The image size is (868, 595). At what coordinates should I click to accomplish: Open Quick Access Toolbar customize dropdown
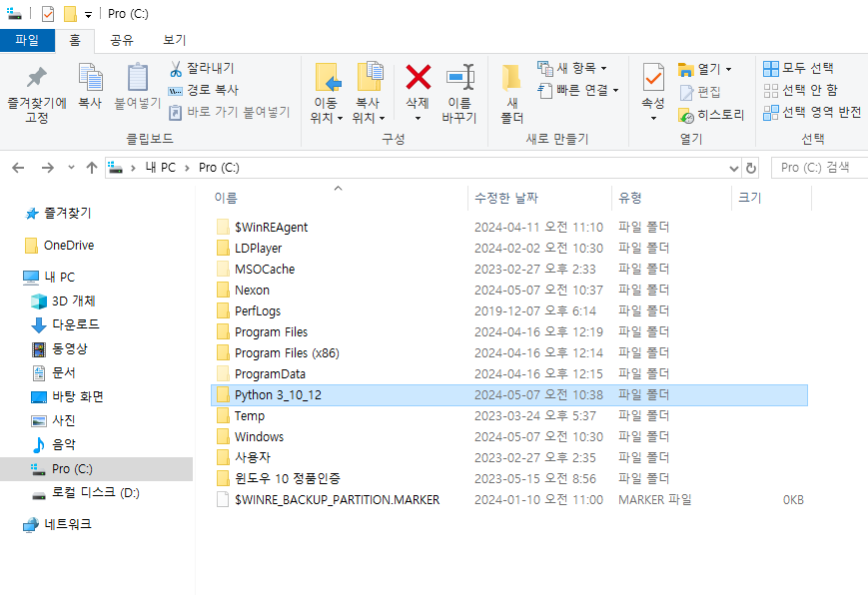tap(88, 14)
